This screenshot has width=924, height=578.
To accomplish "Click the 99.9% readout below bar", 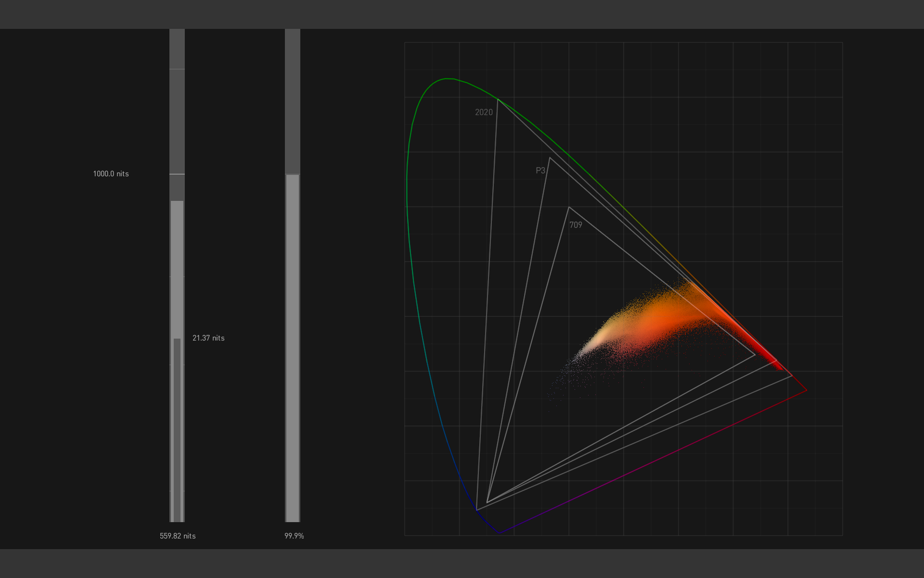I will pos(294,536).
